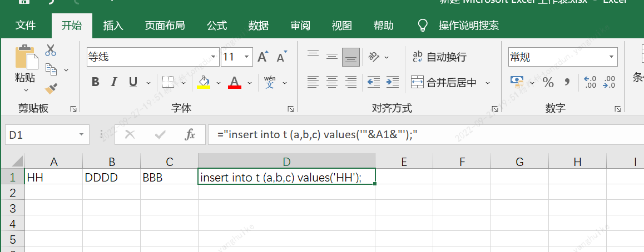Open the 等线 font name dropdown
The height and width of the screenshot is (252, 644).
[x=213, y=57]
